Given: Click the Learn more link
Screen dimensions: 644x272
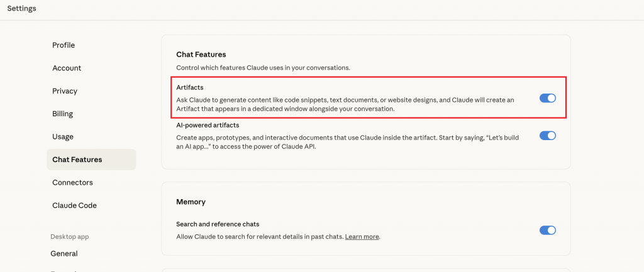Looking at the screenshot, I should pos(362,237).
